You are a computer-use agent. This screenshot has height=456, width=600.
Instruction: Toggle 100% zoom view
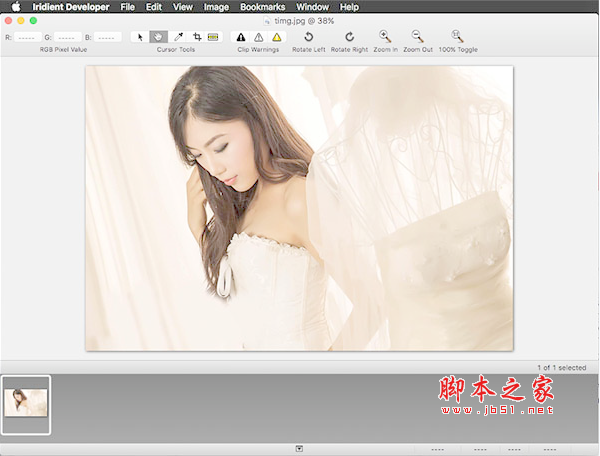[x=457, y=37]
